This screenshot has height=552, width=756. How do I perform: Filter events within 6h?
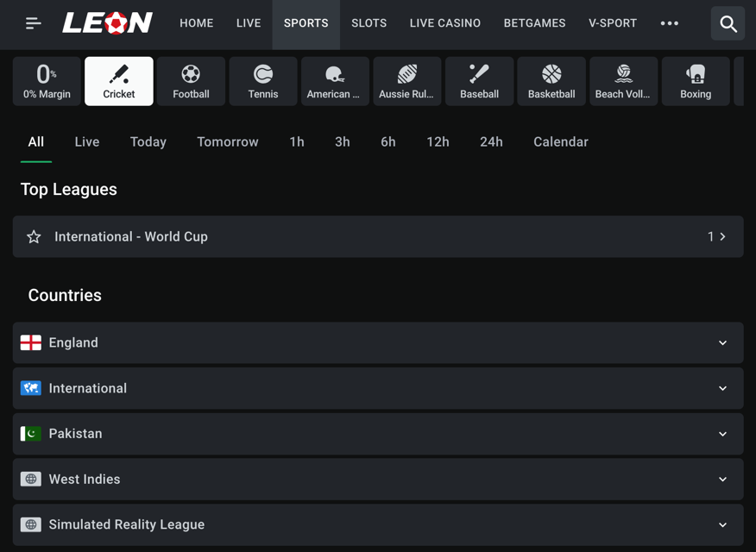point(388,141)
